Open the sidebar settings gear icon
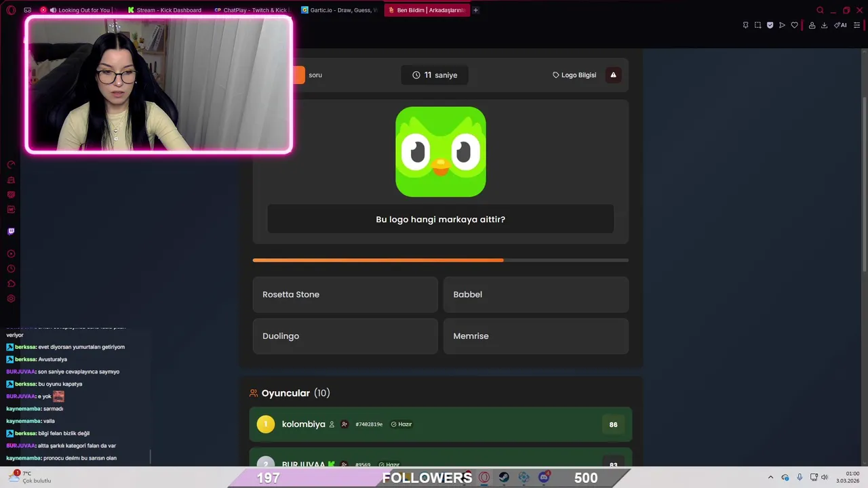Screen dimensions: 868x488 (11, 298)
